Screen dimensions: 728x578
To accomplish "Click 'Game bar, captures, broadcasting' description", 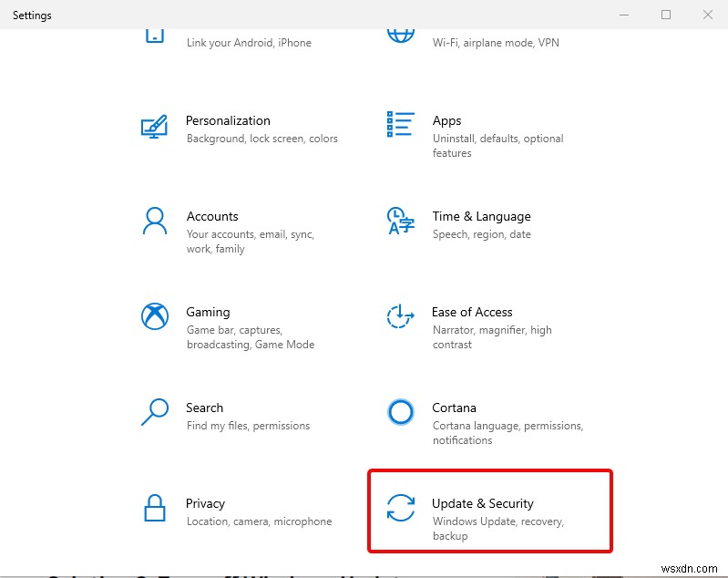I will pos(251,336).
